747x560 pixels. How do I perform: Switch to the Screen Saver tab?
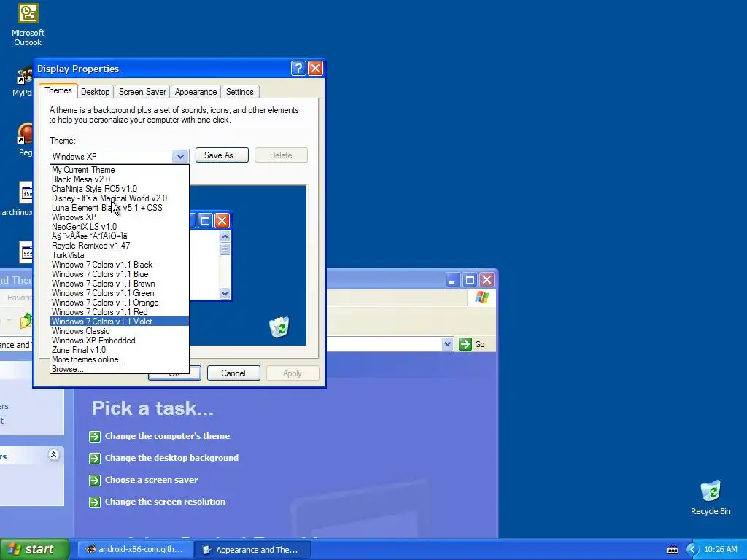coord(142,92)
